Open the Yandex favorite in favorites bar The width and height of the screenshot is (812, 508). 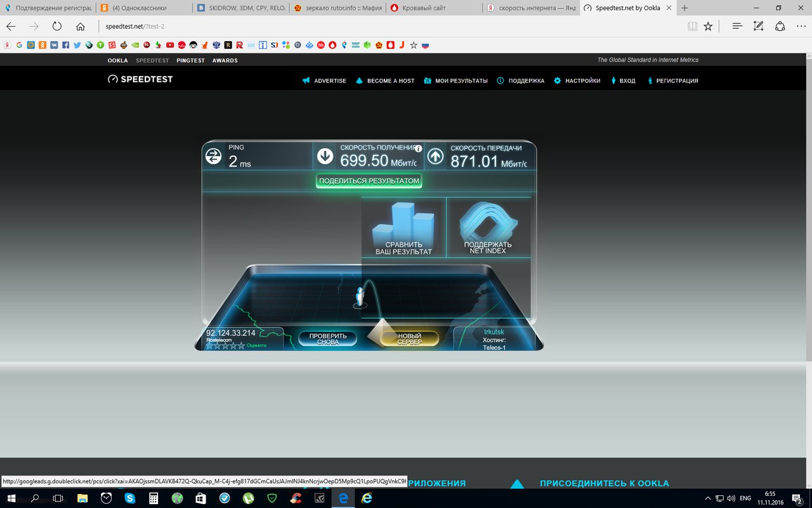coord(8,45)
